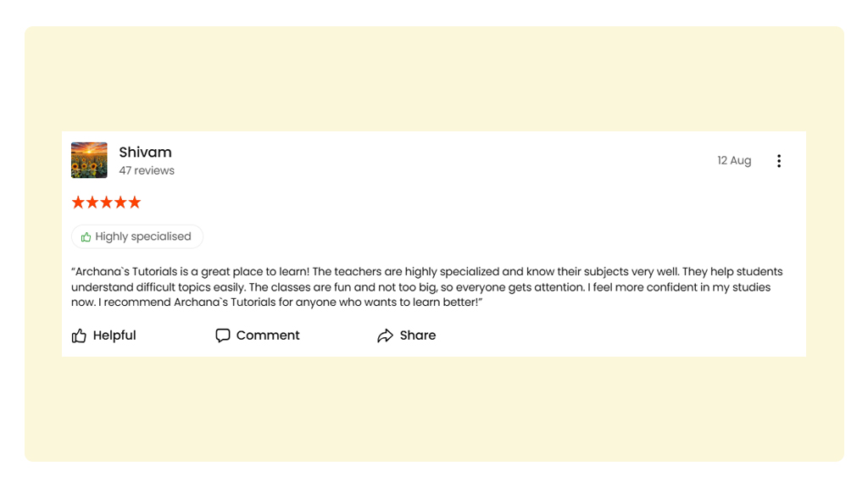The image size is (868, 488).
Task: Click the reviewer name Shivam
Action: click(145, 152)
